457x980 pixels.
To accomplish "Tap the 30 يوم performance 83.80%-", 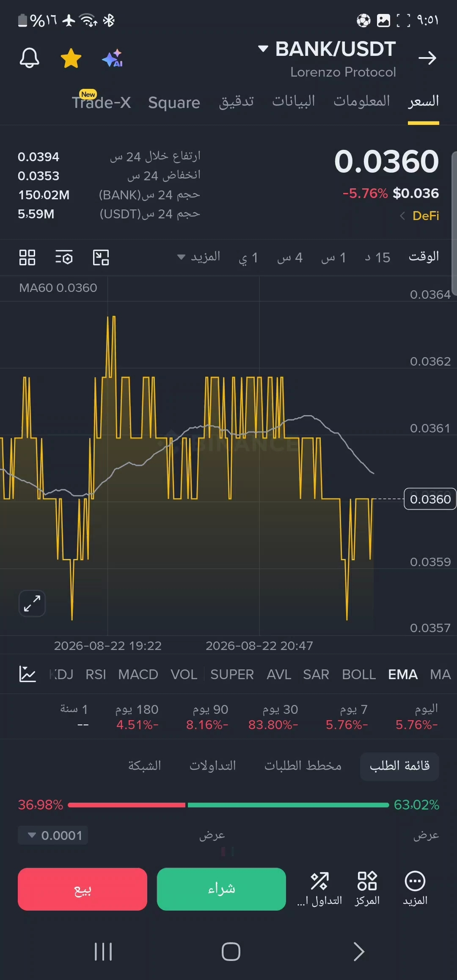I will [x=273, y=717].
